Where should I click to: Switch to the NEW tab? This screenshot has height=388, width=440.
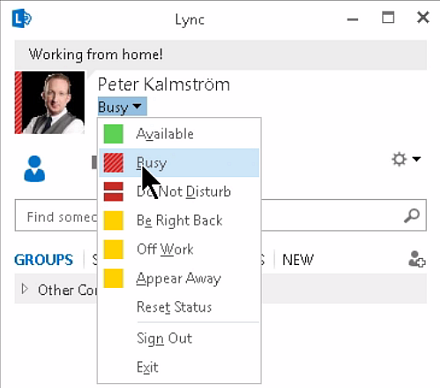[298, 260]
